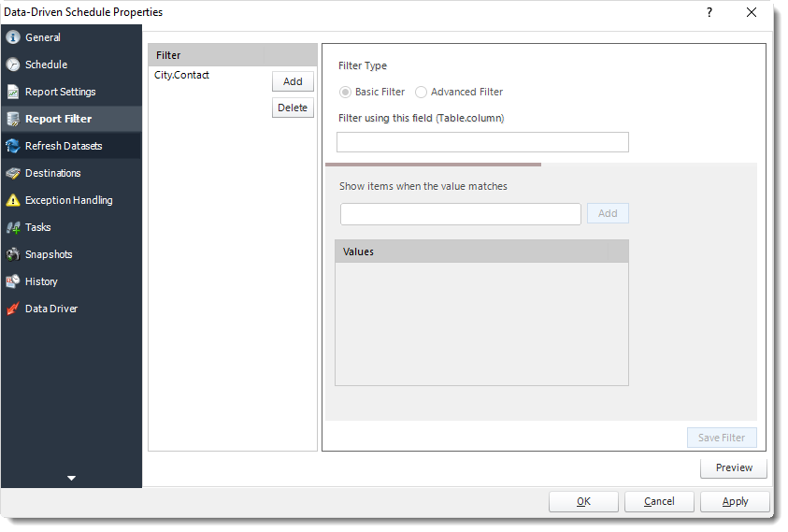Focus the Table.column filter field input
The width and height of the screenshot is (788, 532).
[x=482, y=142]
